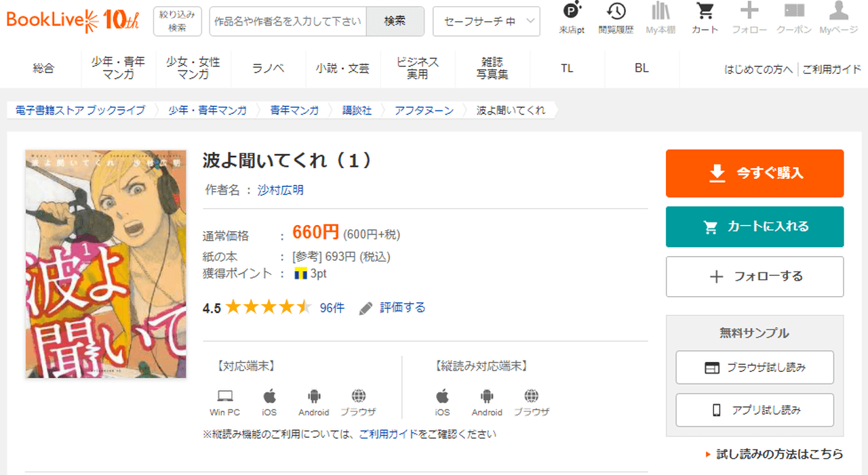Click the 評価する pencil icon
The height and width of the screenshot is (475, 868).
pyautogui.click(x=366, y=308)
